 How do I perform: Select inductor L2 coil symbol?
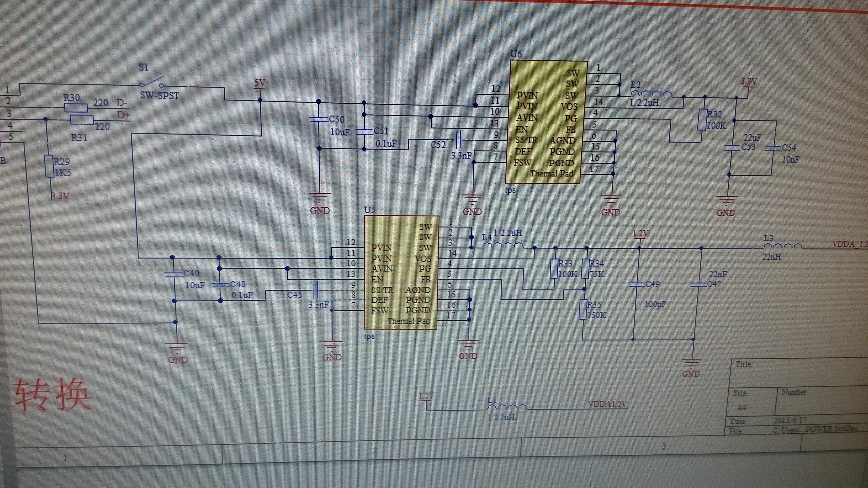pyautogui.click(x=651, y=94)
